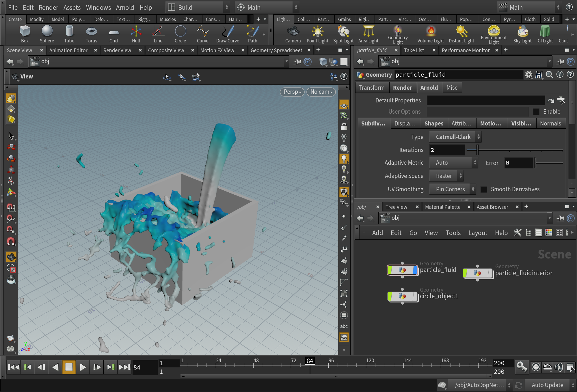Open the Layout menu in network editor

[477, 233]
